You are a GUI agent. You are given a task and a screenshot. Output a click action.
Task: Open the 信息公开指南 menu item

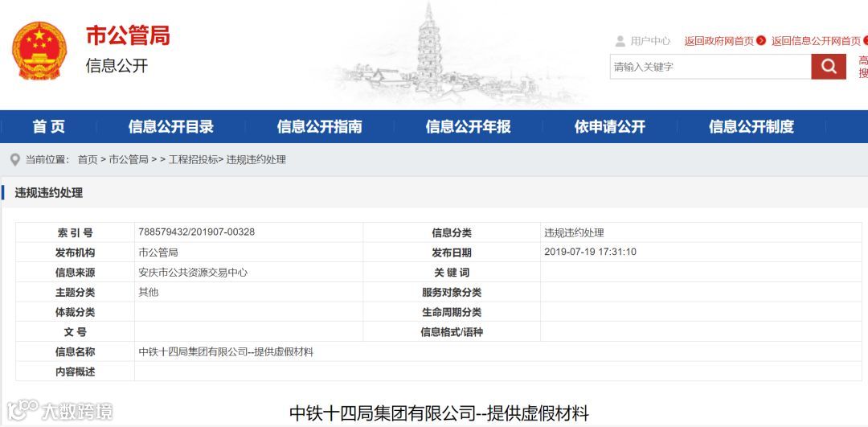click(x=319, y=127)
